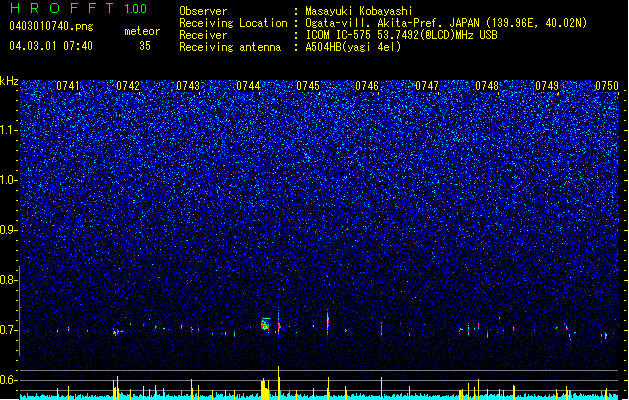Click the ICOM IC-575 53.7492 MHz USB text
The image size is (629, 400).
tap(401, 35)
